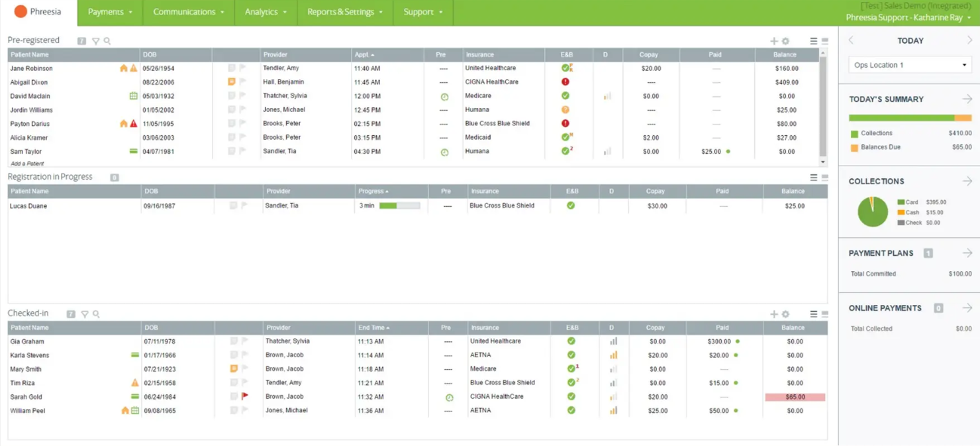
Task: Open the orange E&B question mark for Jordin Williams
Action: tap(565, 110)
